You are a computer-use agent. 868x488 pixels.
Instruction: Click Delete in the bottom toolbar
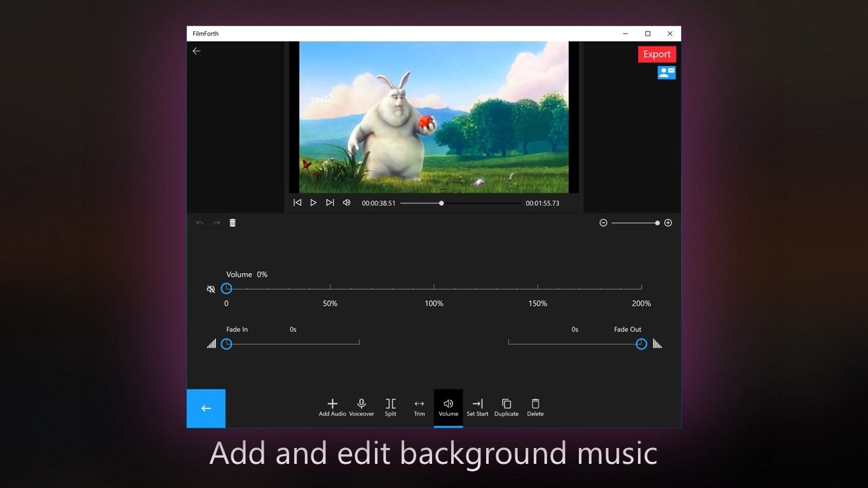536,408
